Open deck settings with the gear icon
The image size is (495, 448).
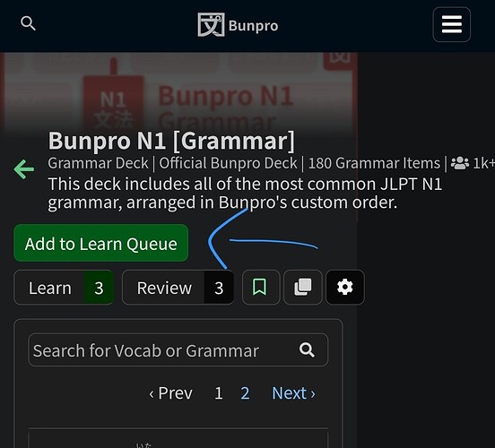(345, 287)
